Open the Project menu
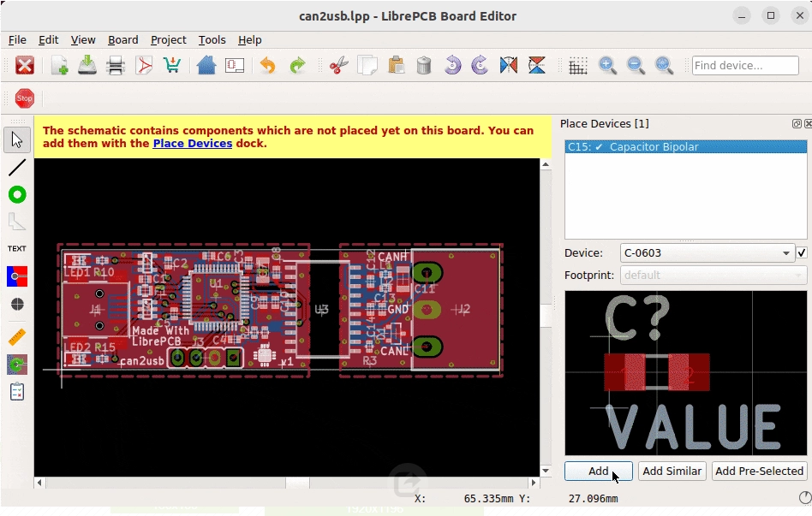The width and height of the screenshot is (812, 516). pos(168,40)
